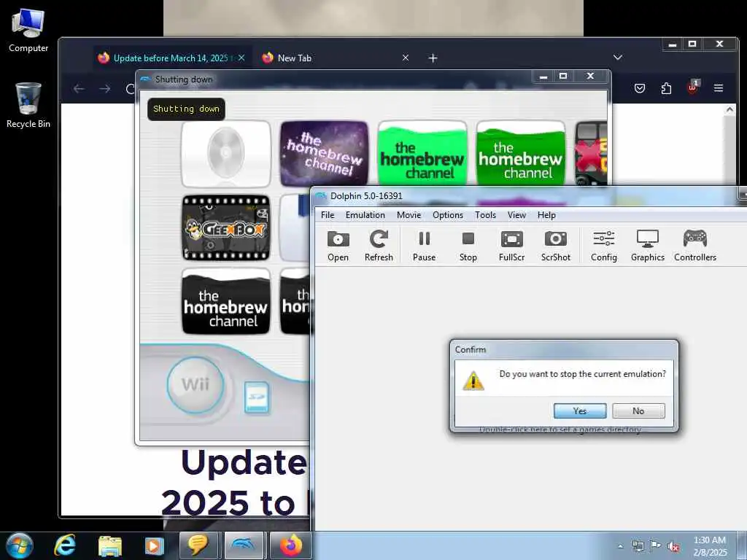This screenshot has height=560, width=747.
Task: Open the Graphics settings icon
Action: click(x=648, y=246)
